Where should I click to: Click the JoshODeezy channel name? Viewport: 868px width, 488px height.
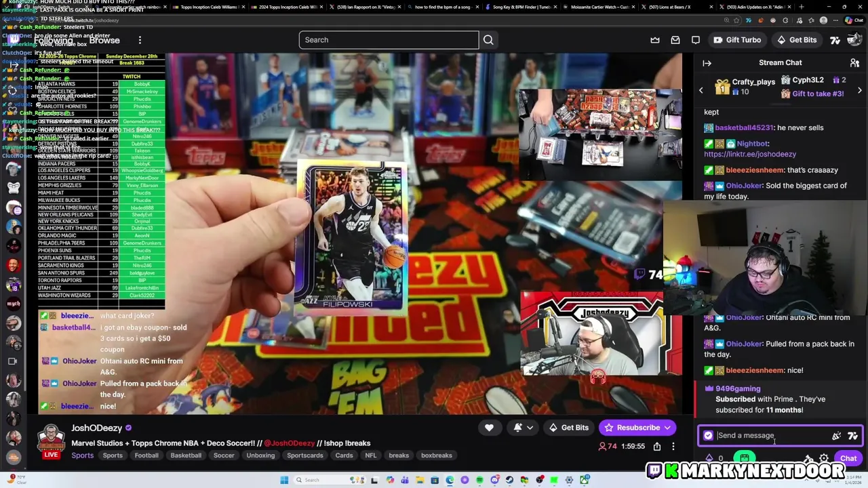[x=96, y=428]
